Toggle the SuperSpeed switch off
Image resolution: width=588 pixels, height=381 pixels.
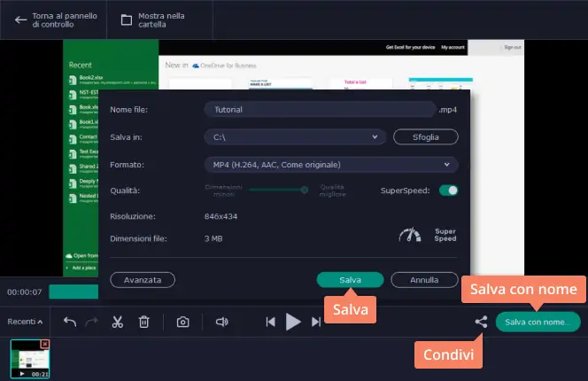pyautogui.click(x=448, y=190)
